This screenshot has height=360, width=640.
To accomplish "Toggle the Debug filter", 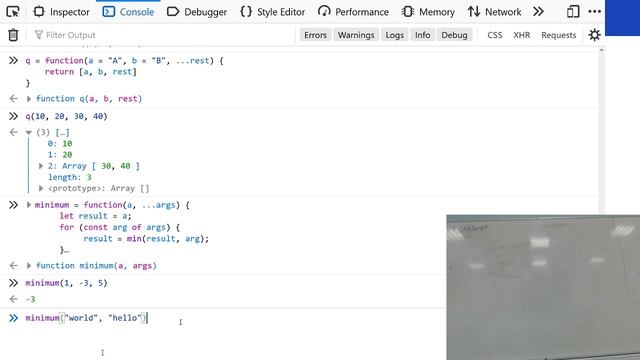I will [454, 35].
